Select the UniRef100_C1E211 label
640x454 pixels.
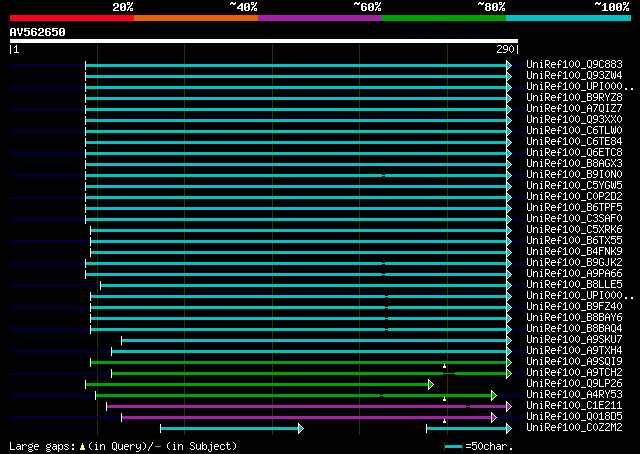(574, 406)
